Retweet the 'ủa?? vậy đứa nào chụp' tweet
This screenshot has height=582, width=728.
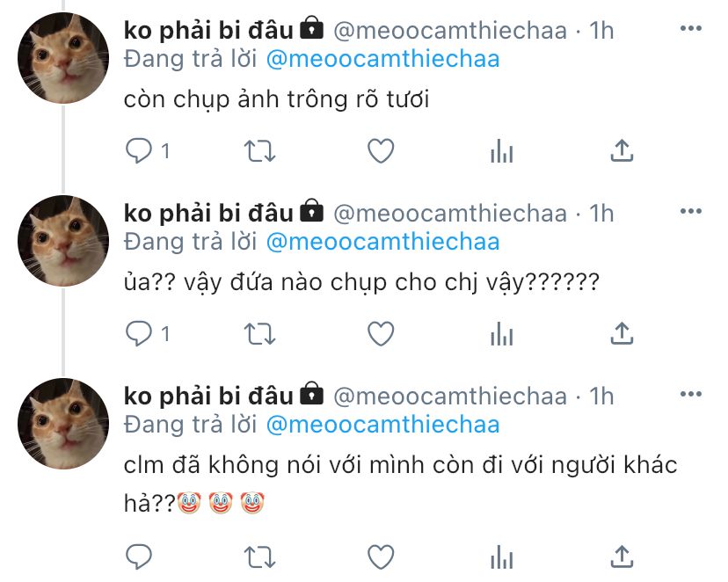260,334
